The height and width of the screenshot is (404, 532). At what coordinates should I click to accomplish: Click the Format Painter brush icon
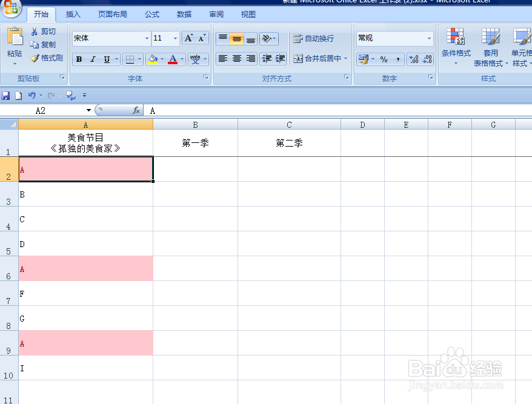[35, 58]
